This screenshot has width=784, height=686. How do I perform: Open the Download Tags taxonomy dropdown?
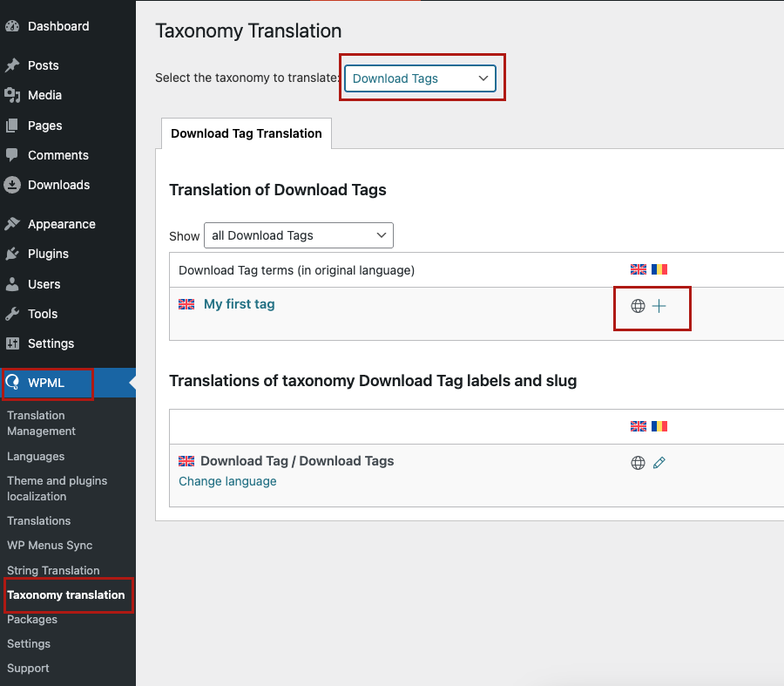(420, 78)
